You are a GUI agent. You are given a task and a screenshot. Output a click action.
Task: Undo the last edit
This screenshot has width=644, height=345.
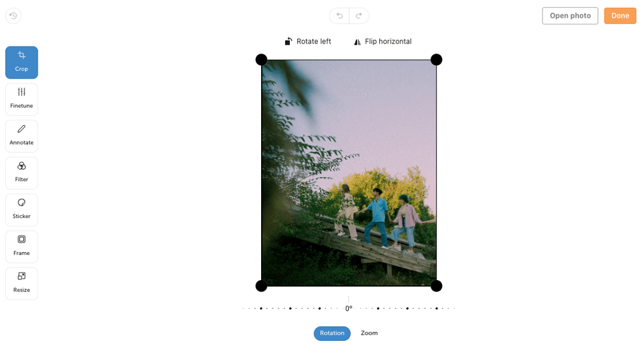click(x=339, y=15)
